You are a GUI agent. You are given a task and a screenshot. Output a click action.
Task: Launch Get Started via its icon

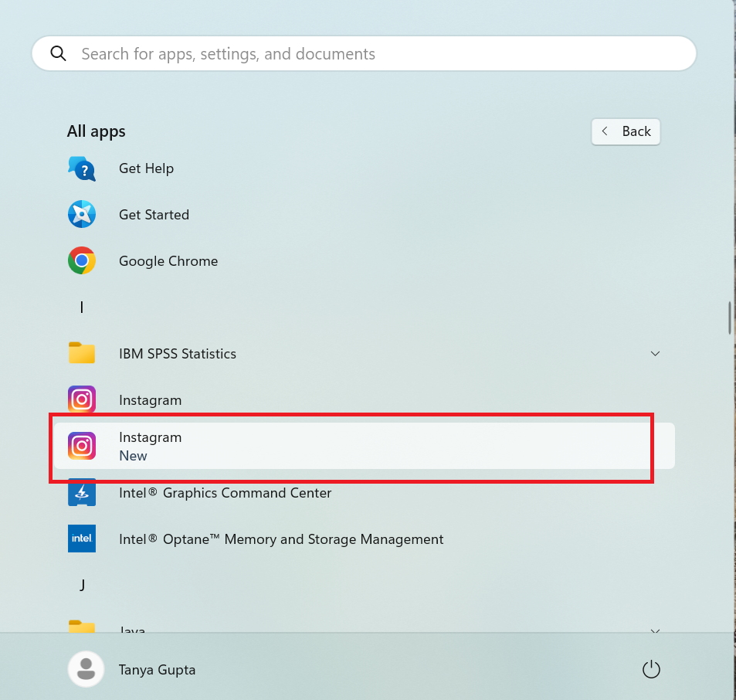pos(82,215)
